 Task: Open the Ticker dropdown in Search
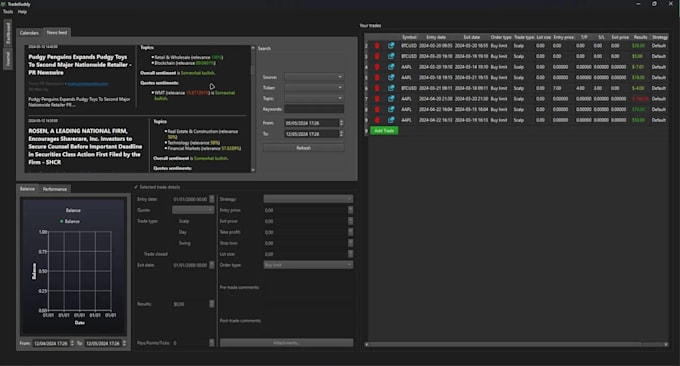pyautogui.click(x=314, y=88)
